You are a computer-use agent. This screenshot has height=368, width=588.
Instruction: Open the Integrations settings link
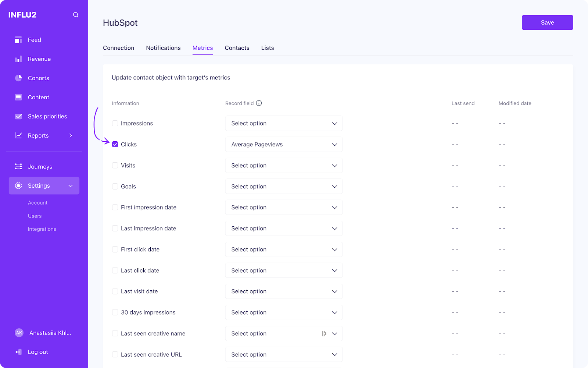point(42,229)
